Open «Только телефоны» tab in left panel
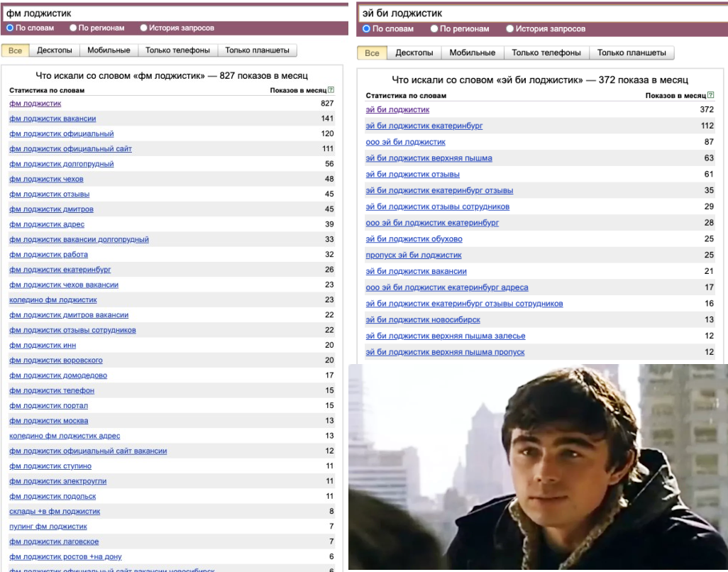The image size is (728, 572). (x=177, y=50)
